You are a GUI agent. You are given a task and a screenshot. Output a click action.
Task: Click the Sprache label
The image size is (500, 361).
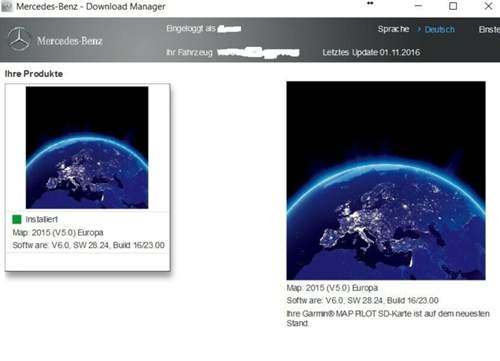click(393, 29)
